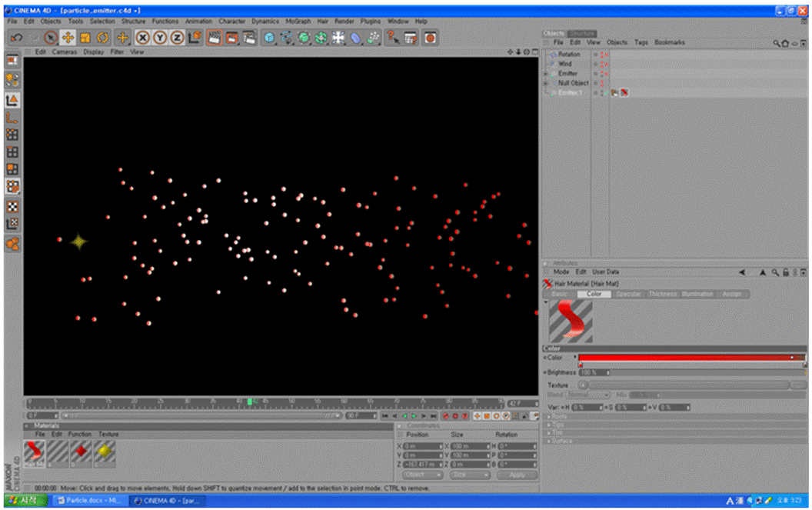Select the yellow star material thumbnail
The height and width of the screenshot is (510, 812).
104,452
